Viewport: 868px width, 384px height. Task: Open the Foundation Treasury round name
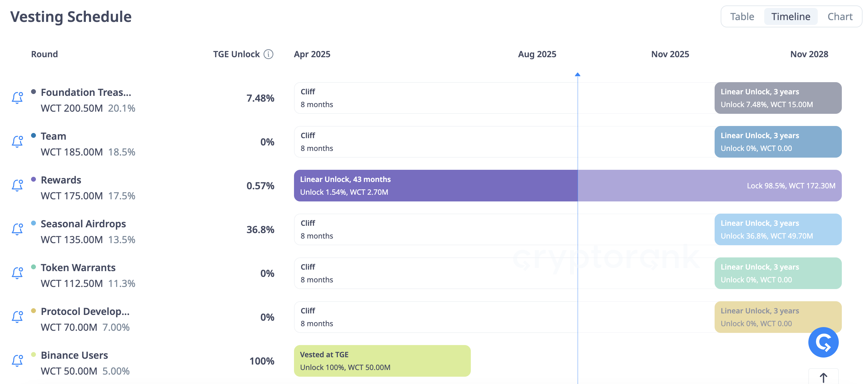[86, 92]
